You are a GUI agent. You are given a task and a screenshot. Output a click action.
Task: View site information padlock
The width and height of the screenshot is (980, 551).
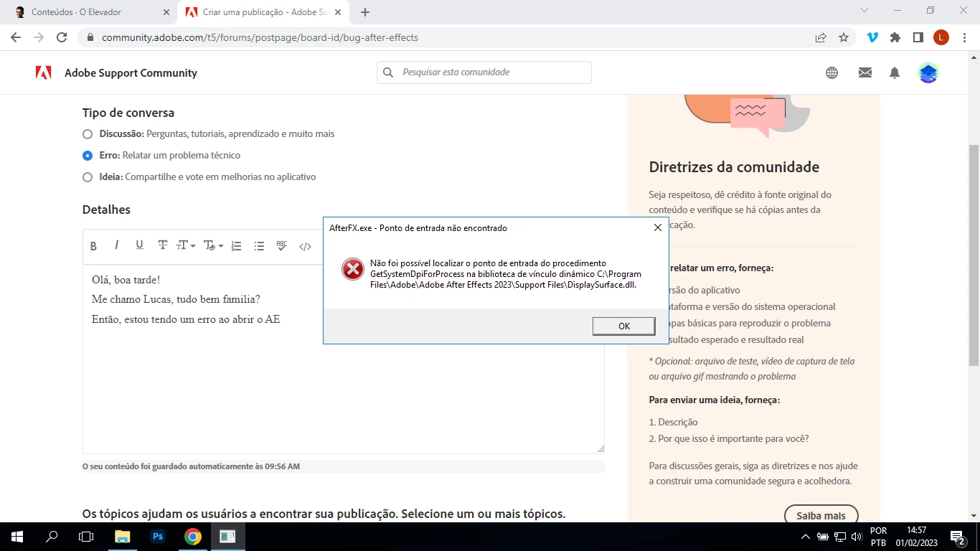point(90,37)
